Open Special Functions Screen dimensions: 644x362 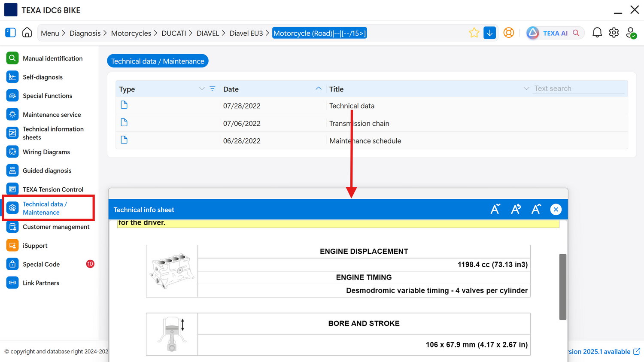(47, 96)
